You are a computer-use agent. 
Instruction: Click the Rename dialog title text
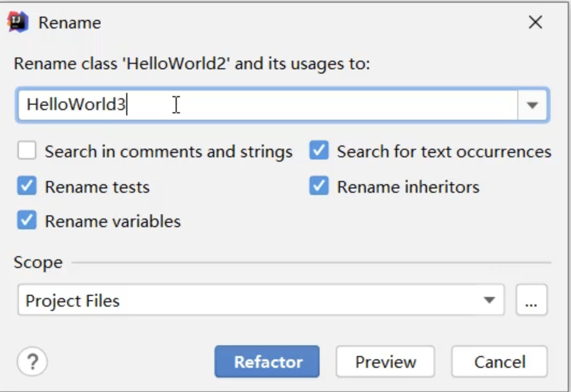[x=69, y=23]
